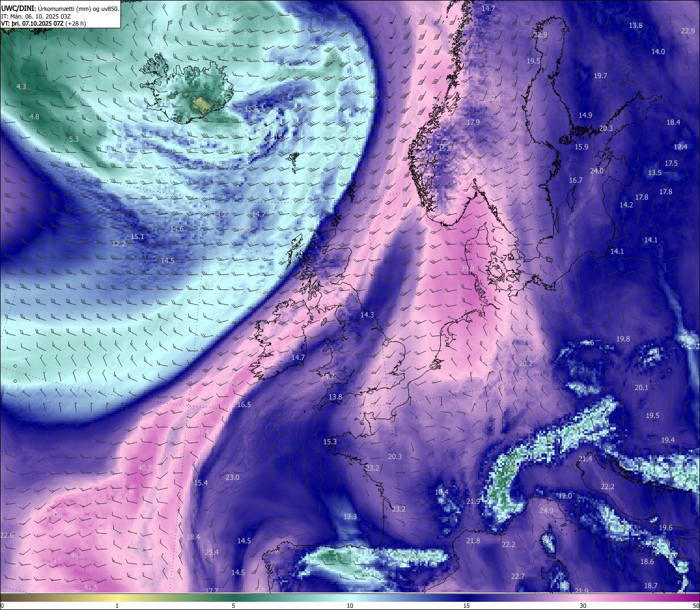
Task: Select the 12.4 value at the right edge
Action: click(680, 147)
